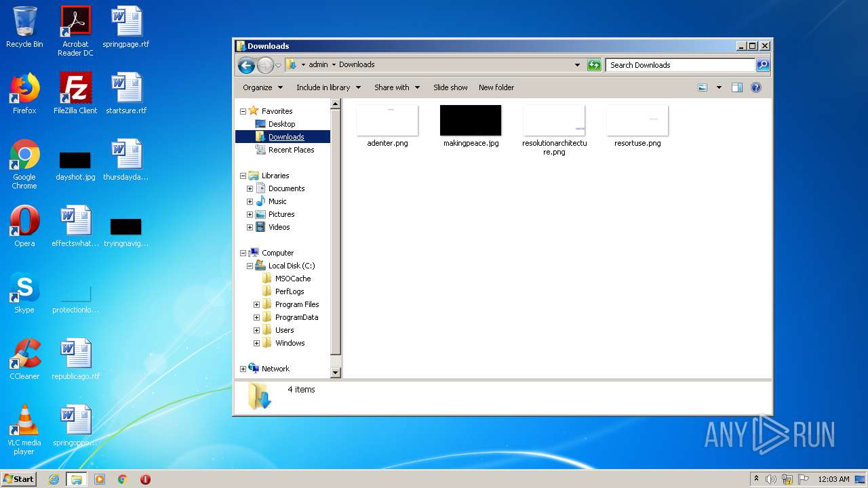The height and width of the screenshot is (488, 868).
Task: Show hidden tray icons arrow
Action: click(756, 479)
